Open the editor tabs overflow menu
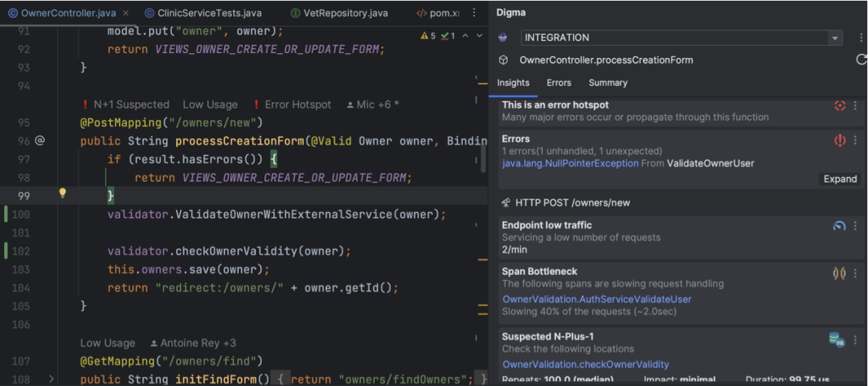The image size is (868, 386). click(474, 13)
